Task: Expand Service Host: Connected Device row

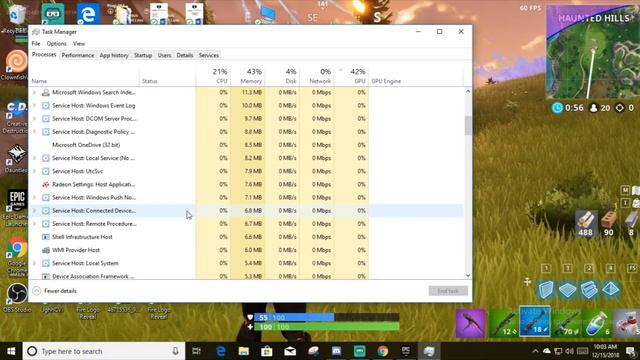Action: click(34, 211)
